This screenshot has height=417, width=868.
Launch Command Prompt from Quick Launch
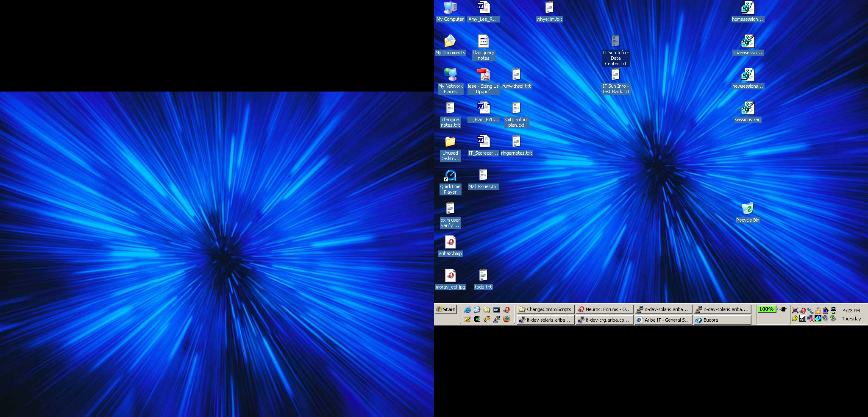pyautogui.click(x=497, y=310)
